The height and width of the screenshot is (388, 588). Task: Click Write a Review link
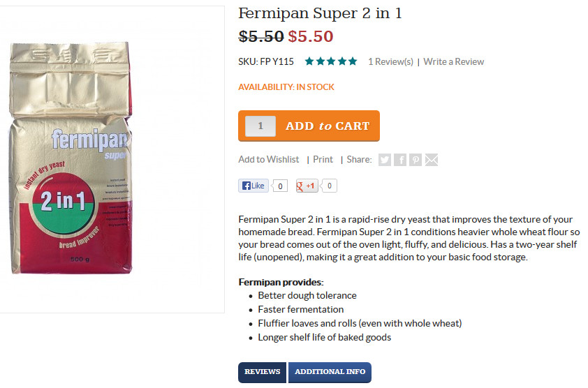click(453, 62)
